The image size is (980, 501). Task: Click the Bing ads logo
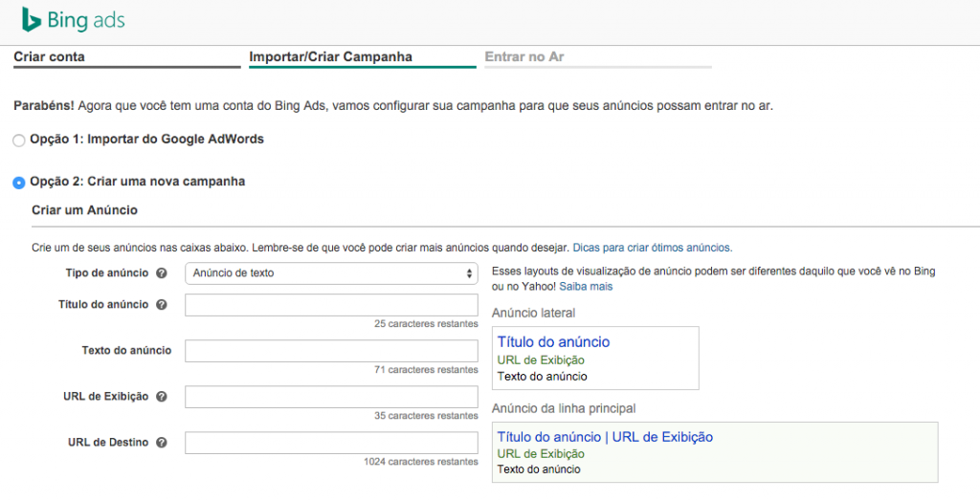coord(74,20)
